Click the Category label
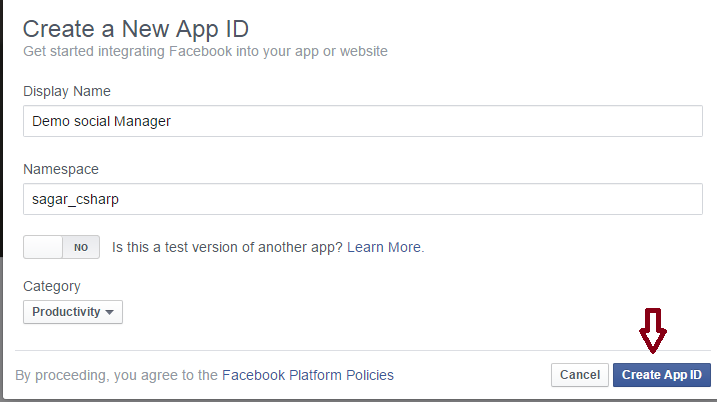Viewport: 717px width, 402px height. (x=52, y=286)
